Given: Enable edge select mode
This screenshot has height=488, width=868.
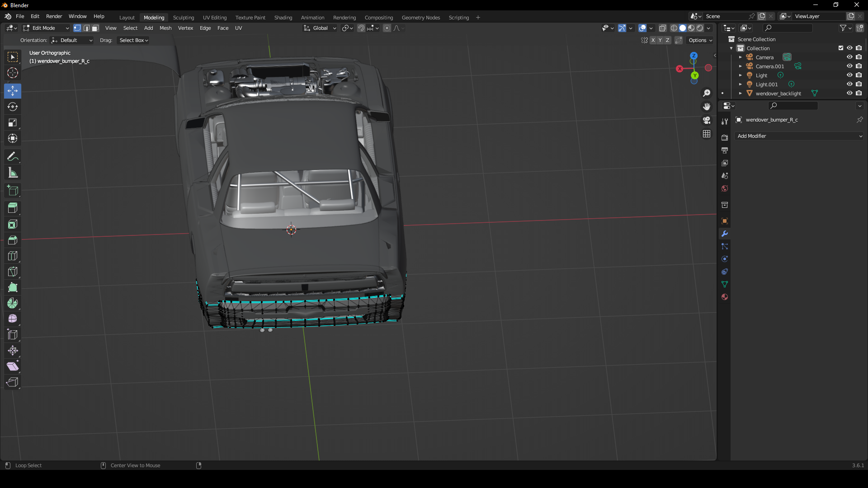Looking at the screenshot, I should point(86,28).
